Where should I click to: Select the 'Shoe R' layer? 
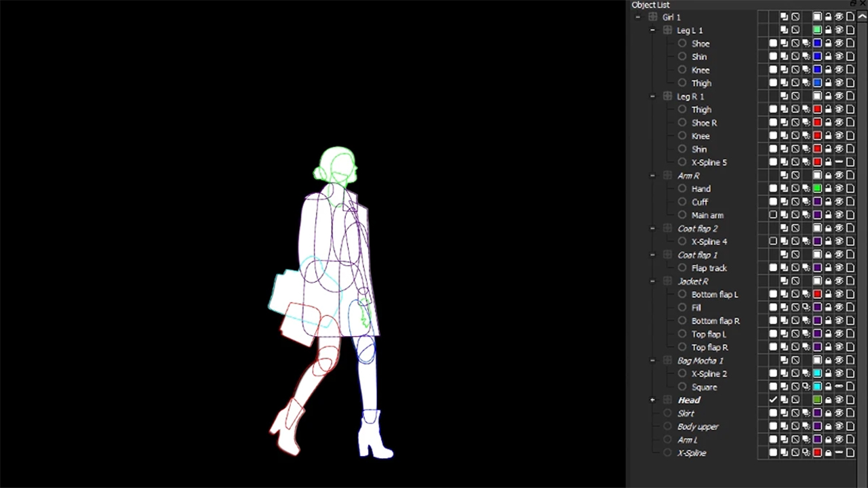click(704, 123)
